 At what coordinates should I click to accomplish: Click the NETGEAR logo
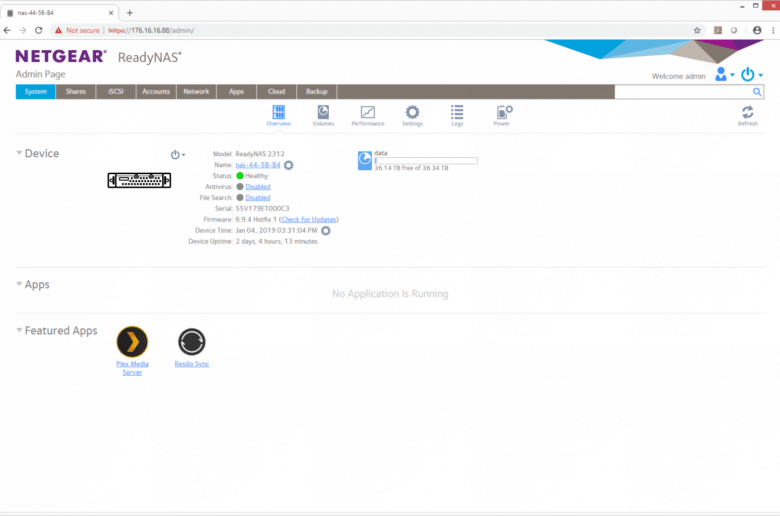61,56
